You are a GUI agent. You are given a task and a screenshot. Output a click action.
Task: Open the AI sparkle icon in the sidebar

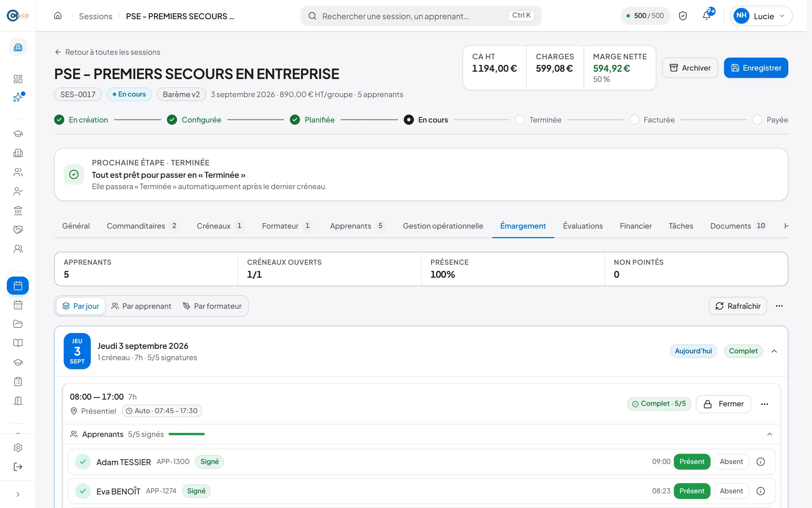tap(18, 97)
